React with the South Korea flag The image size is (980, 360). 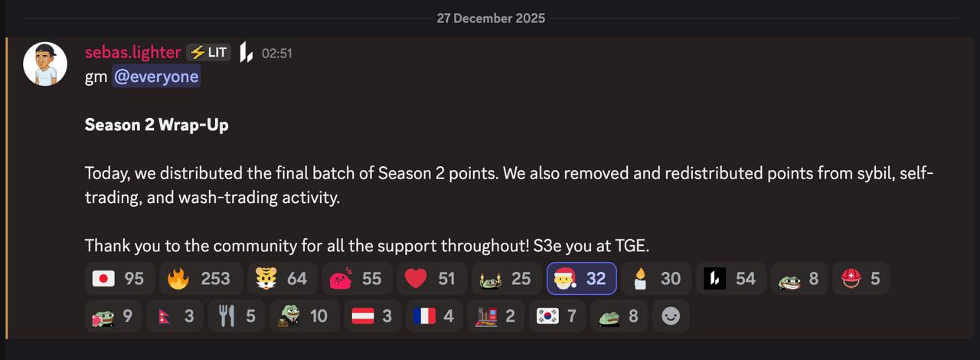558,316
